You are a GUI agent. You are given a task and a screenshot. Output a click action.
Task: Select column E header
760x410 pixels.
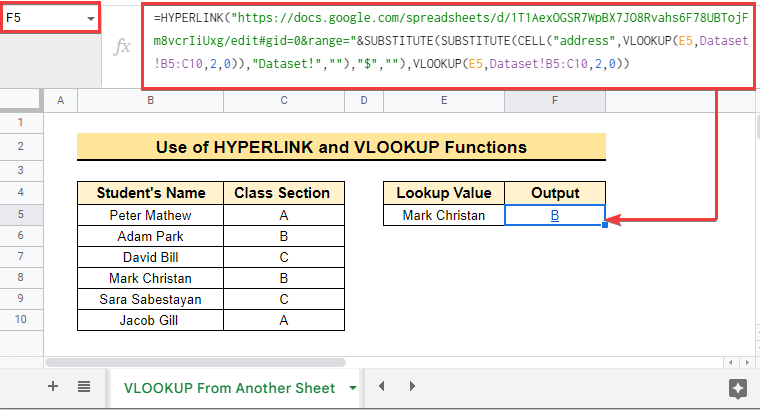tap(443, 100)
